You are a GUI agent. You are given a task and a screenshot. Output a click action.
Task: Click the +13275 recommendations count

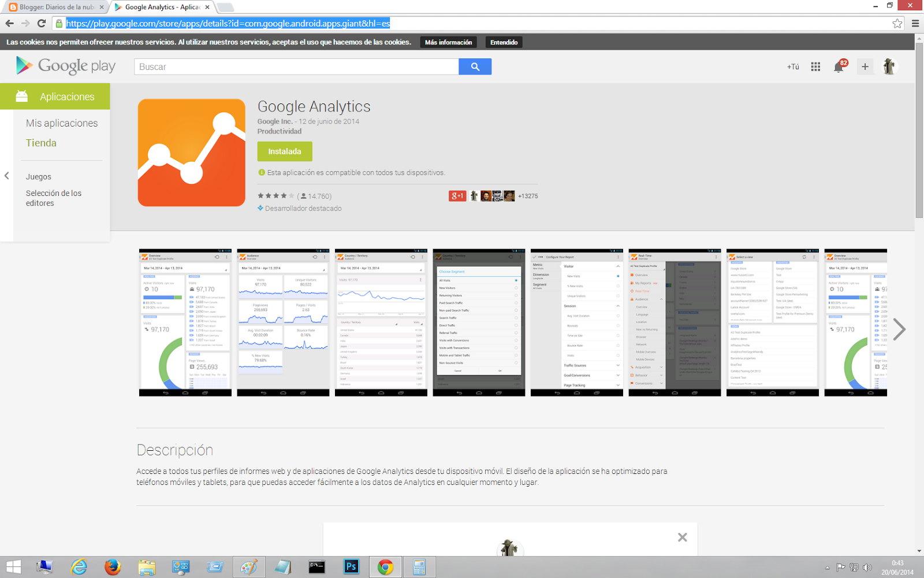pos(528,196)
